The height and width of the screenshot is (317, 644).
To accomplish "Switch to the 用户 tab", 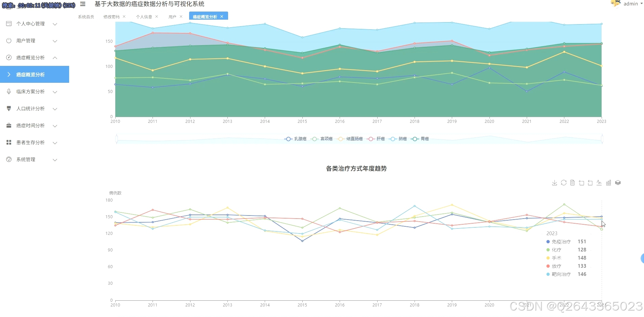I will [x=173, y=17].
